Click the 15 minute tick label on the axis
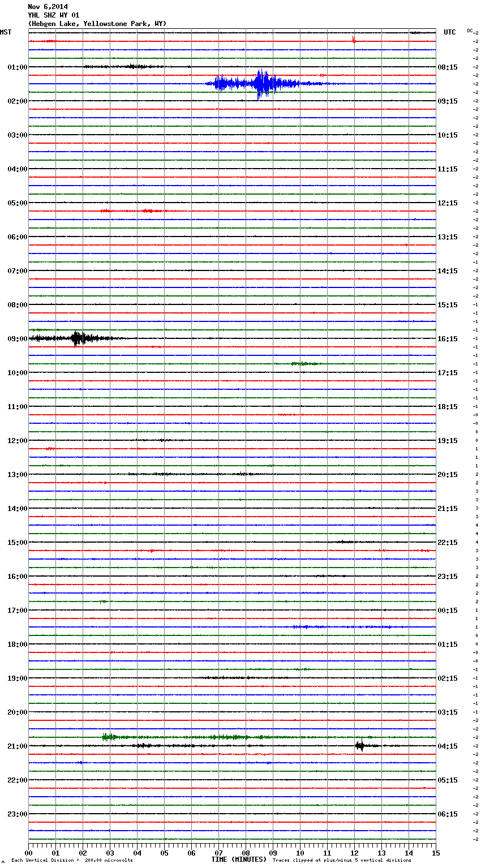481x868 pixels. tap(435, 853)
